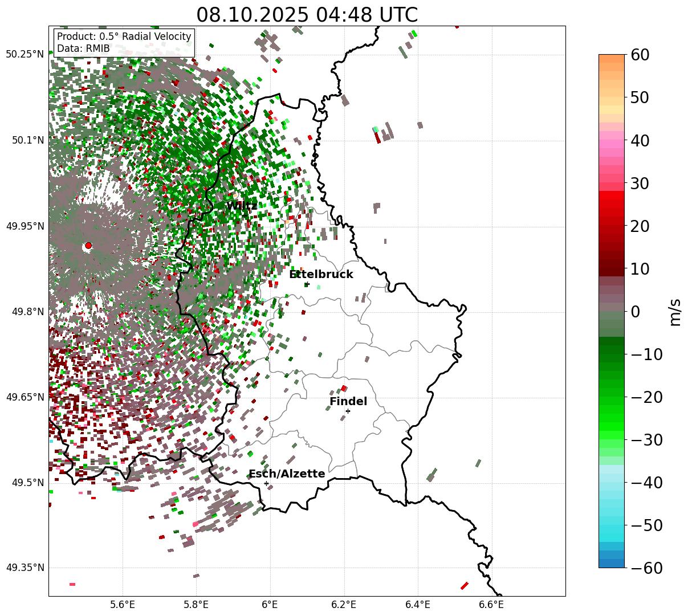The height and width of the screenshot is (616, 688).
Task: Click the colorbar label 40
Action: [640, 140]
